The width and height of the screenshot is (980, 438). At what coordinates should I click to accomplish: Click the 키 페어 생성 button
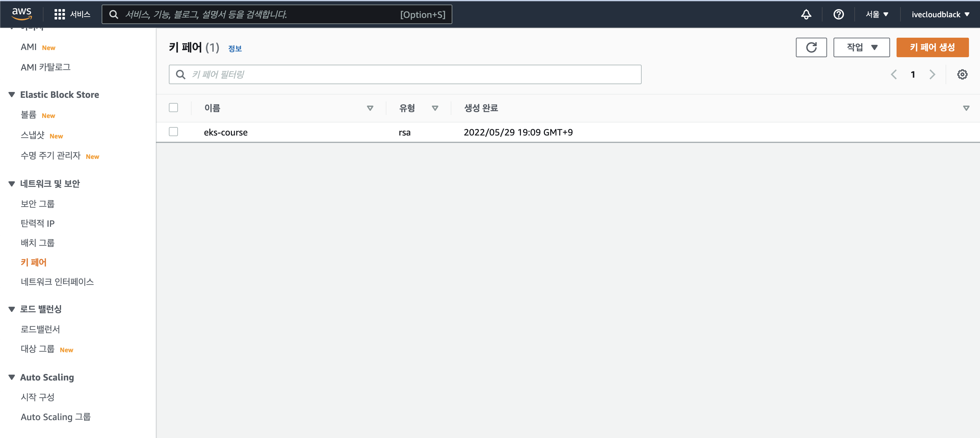933,47
